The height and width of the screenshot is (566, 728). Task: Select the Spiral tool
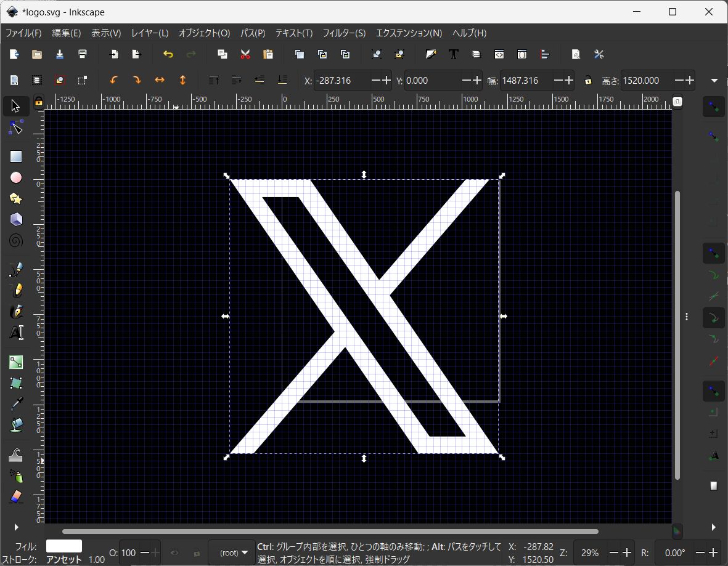click(x=16, y=241)
